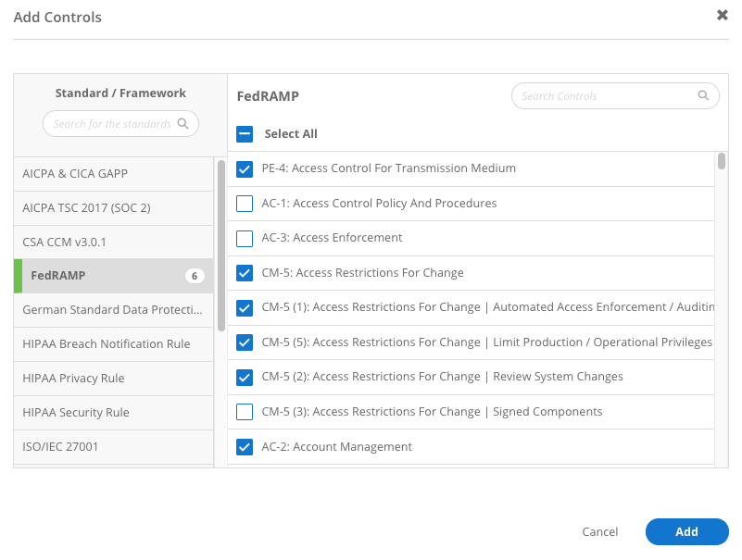Uncheck CM-5 Access Restrictions For Change
The width and height of the screenshot is (742, 560).
point(245,273)
